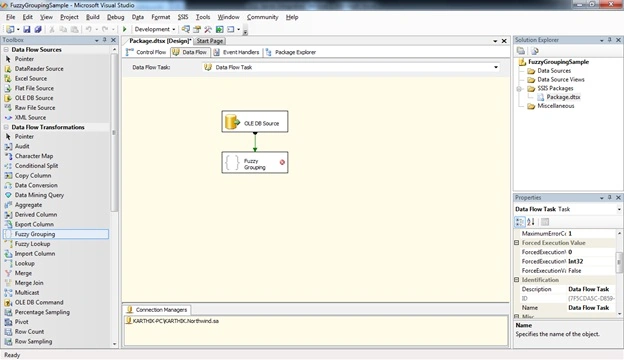
Task: Open the SSIS menu
Action: pos(183,17)
